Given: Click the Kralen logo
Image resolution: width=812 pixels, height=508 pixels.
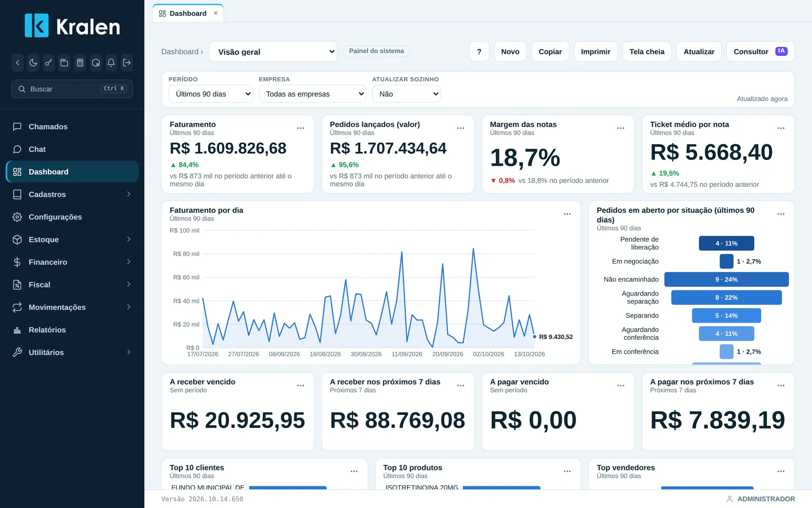Looking at the screenshot, I should tap(73, 26).
